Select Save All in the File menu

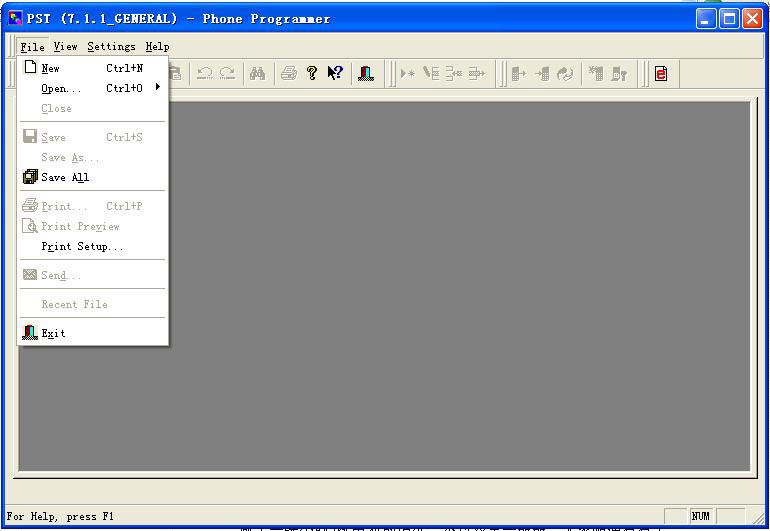click(x=65, y=178)
